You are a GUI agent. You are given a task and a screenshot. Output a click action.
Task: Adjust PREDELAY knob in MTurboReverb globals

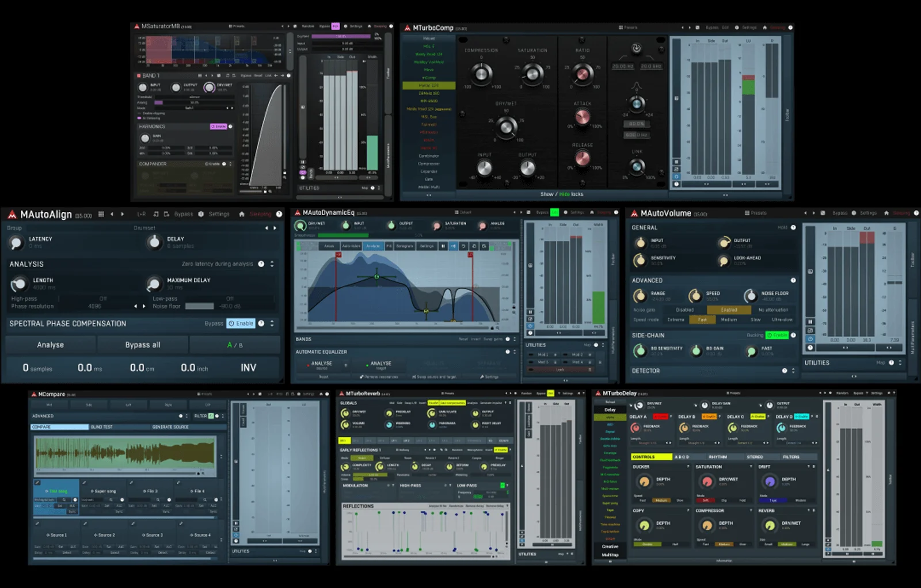389,413
